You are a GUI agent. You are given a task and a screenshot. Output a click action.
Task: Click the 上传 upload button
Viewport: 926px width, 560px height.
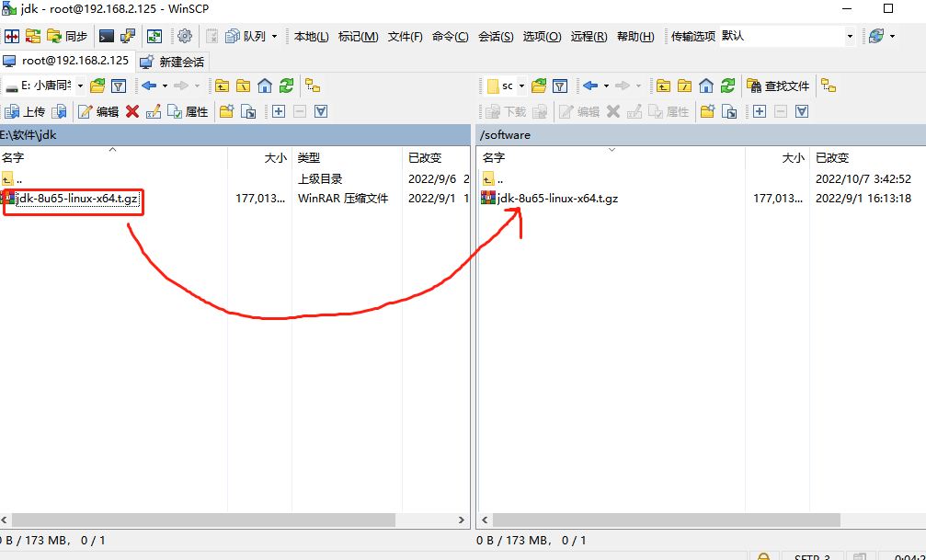click(x=25, y=111)
